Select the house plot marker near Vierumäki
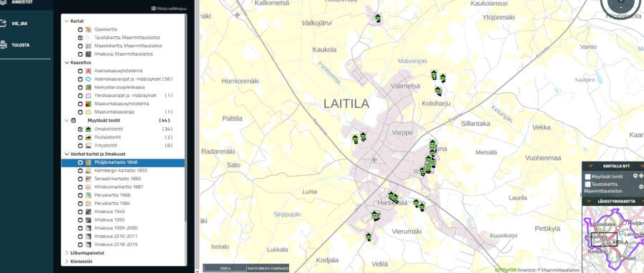Image resolution: width=644 pixels, height=273 pixels. (x=369, y=237)
